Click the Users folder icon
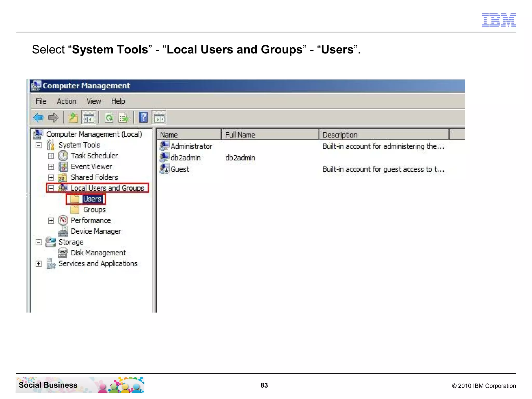This screenshot has height=399, width=532. coord(75,199)
